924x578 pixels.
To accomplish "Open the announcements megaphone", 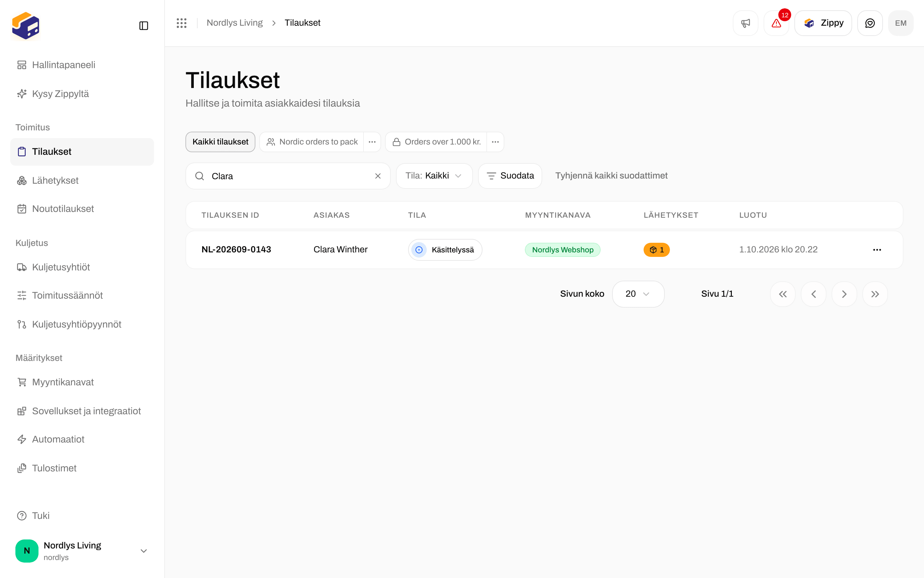I will [745, 23].
